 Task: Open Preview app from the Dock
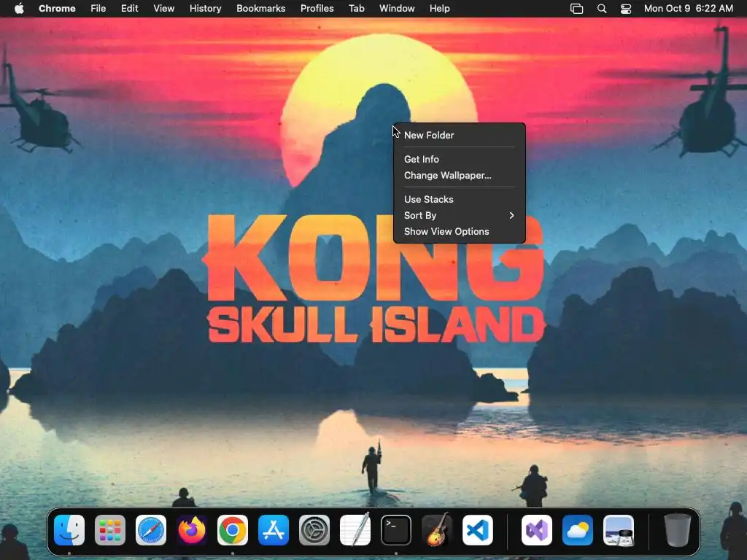[x=619, y=530]
